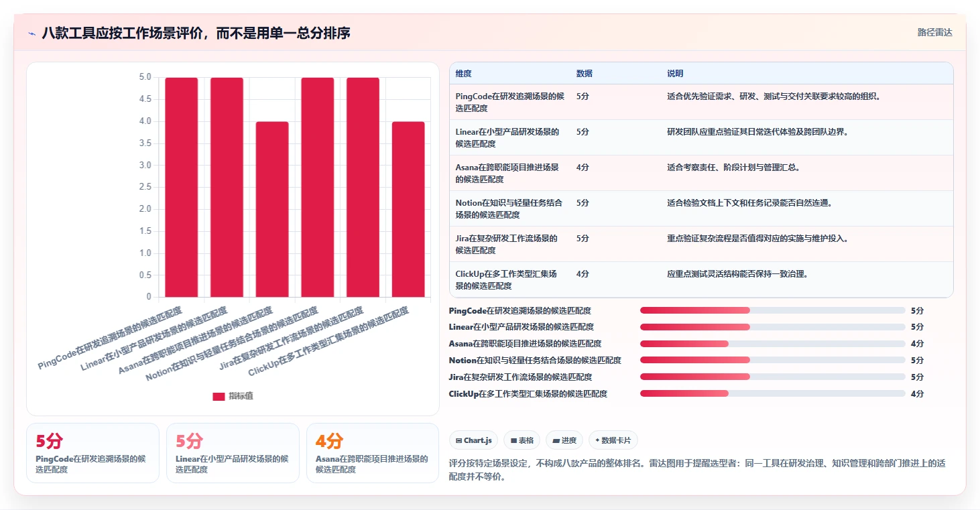Click the Linear bar in the chart
Viewport: 980px width, 510px height.
coord(227,187)
